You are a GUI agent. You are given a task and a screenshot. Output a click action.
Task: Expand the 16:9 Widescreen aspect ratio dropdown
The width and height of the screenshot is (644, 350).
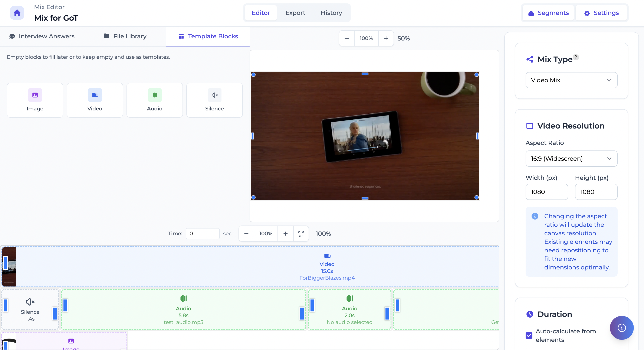(571, 159)
